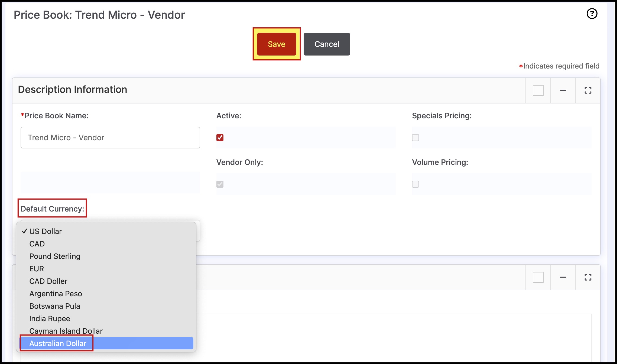This screenshot has width=617, height=364.
Task: Click the square box in second panel header
Action: tap(538, 277)
